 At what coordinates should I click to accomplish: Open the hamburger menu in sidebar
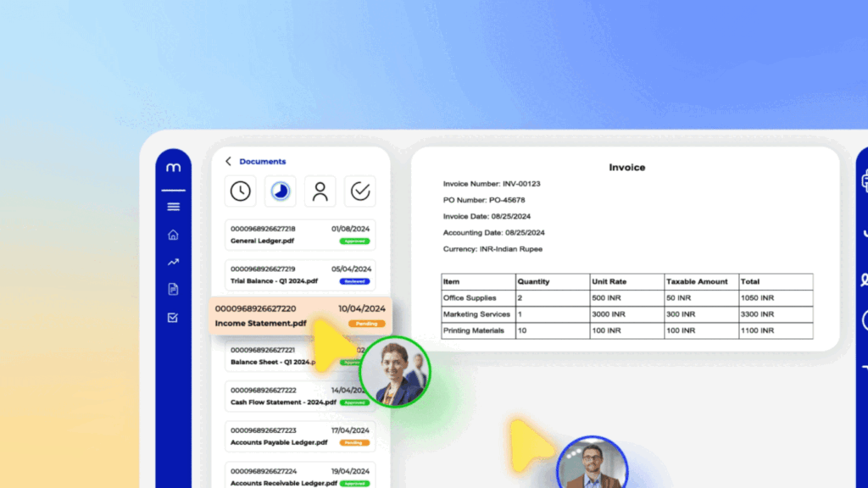coord(173,207)
